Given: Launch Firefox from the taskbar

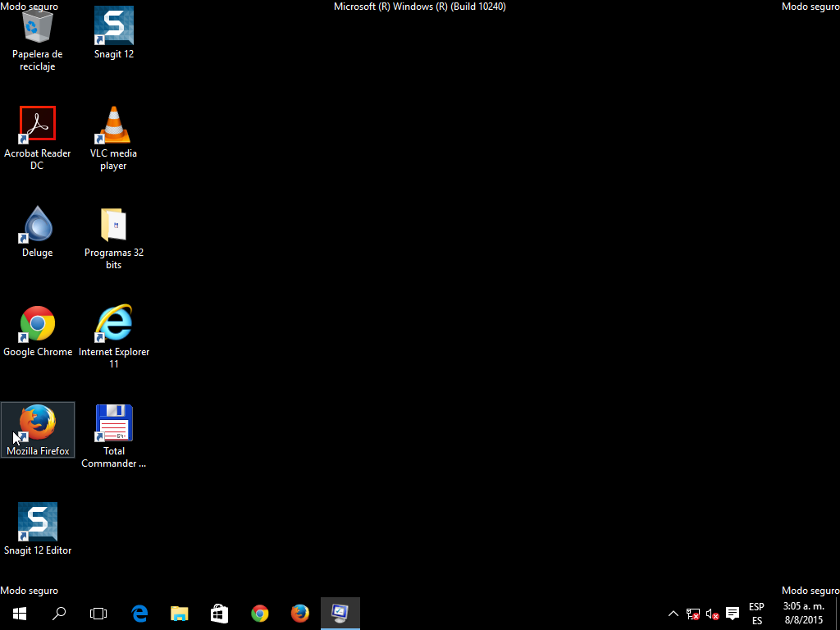Looking at the screenshot, I should pyautogui.click(x=300, y=614).
